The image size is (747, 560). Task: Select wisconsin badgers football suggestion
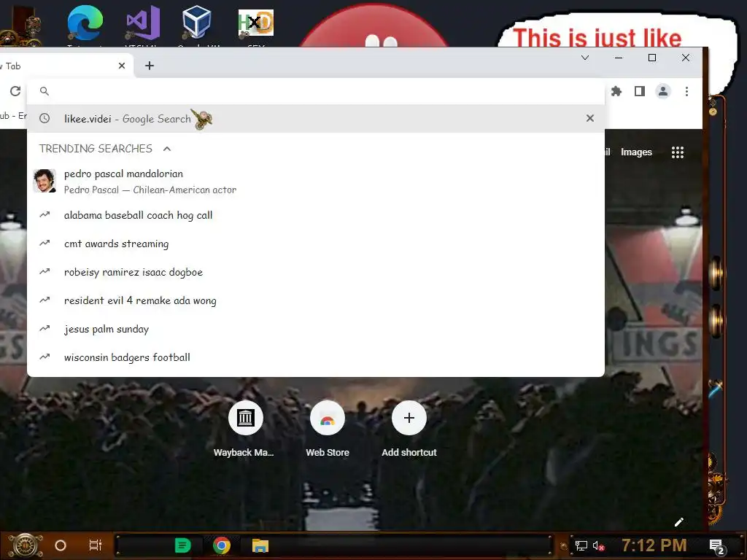tap(315, 357)
